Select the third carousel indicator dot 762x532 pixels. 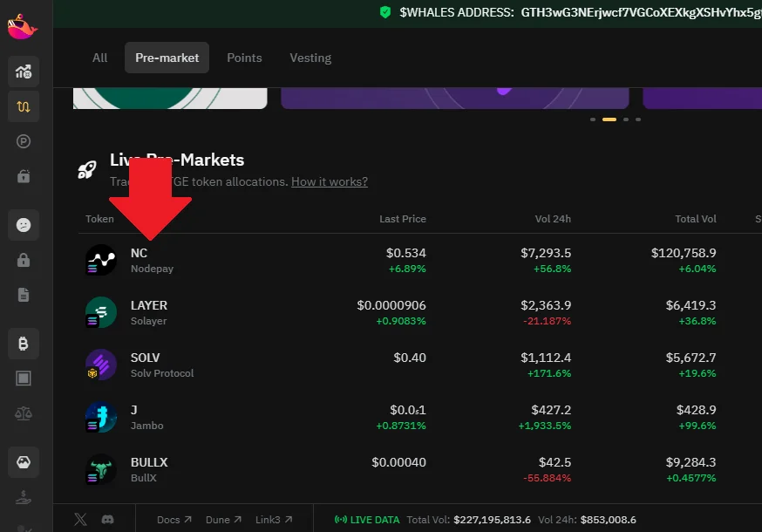click(x=626, y=119)
